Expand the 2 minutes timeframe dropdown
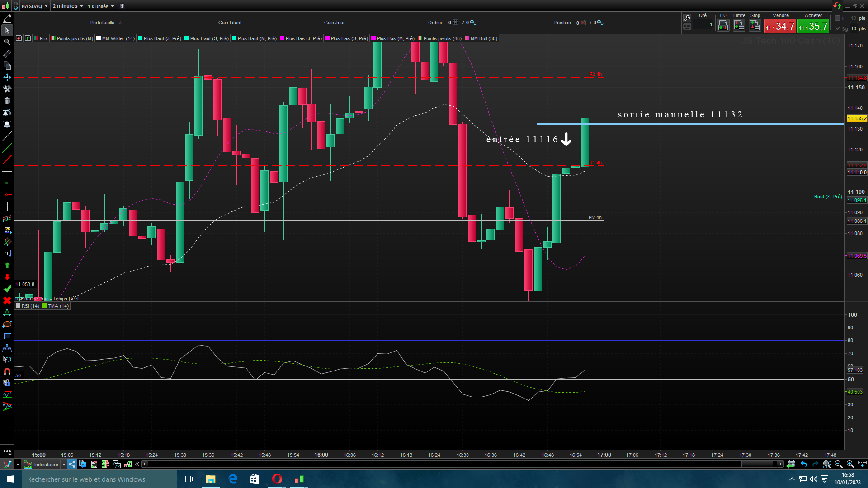Screen dimensions: 868x488 [x=68, y=6]
